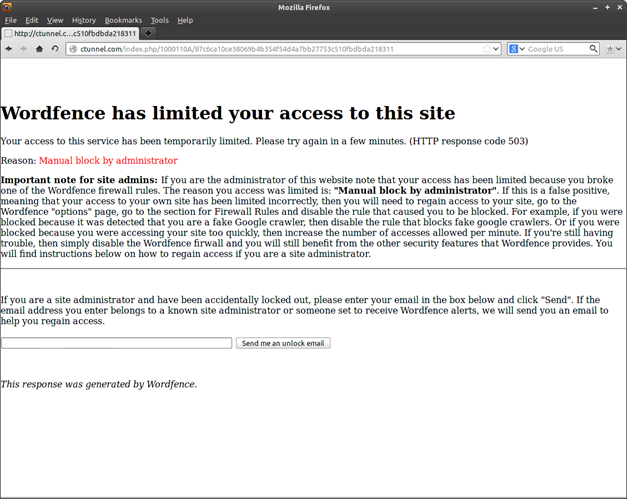Screen dimensions: 627x499
Task: Click the 'Wordfence has limited your access' heading
Action: point(228,113)
